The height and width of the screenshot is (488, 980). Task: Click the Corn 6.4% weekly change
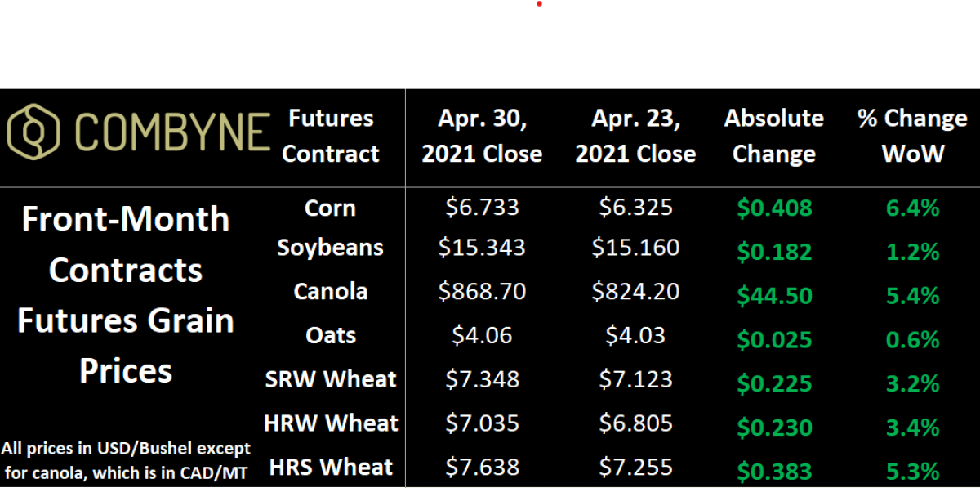911,208
